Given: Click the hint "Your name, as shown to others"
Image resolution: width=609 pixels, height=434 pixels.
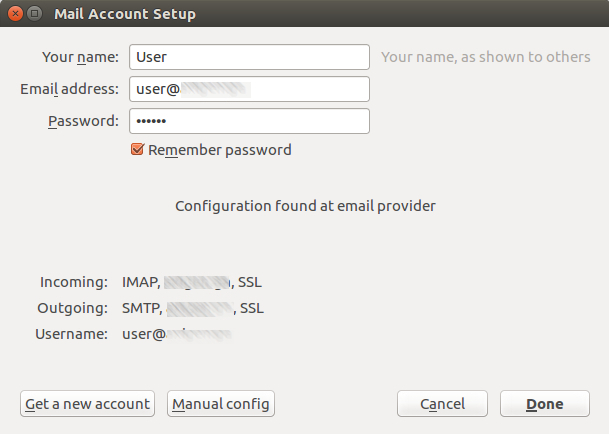Looking at the screenshot, I should (x=485, y=57).
